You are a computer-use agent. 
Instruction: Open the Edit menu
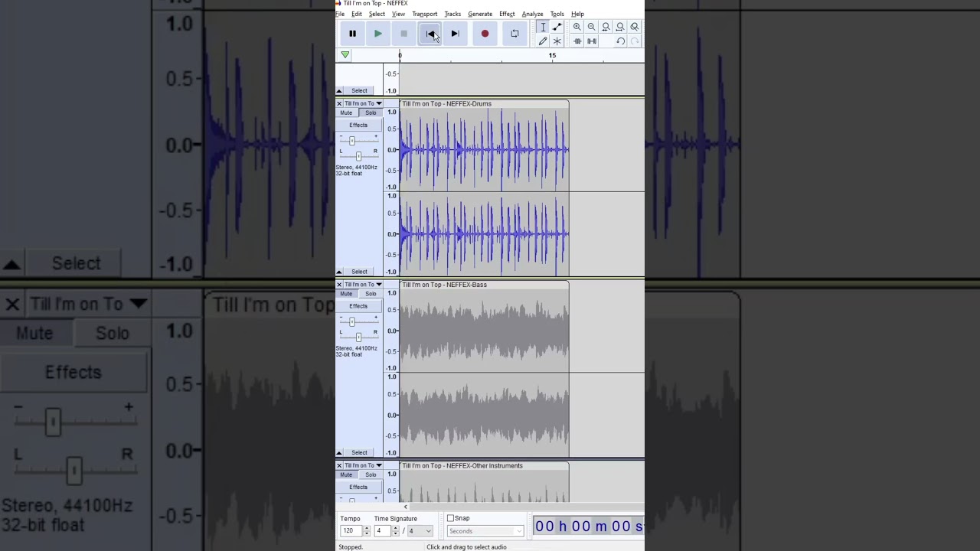coord(357,14)
